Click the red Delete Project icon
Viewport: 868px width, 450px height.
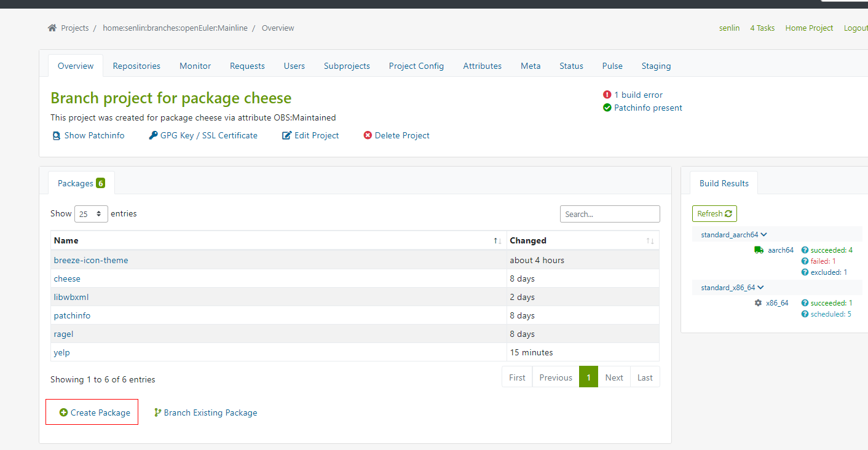pos(368,136)
